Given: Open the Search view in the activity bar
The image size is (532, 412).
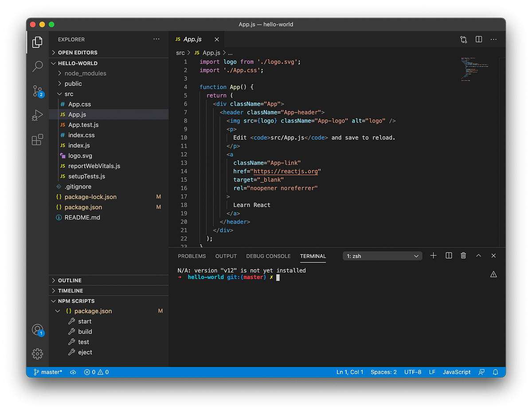Looking at the screenshot, I should click(x=37, y=66).
